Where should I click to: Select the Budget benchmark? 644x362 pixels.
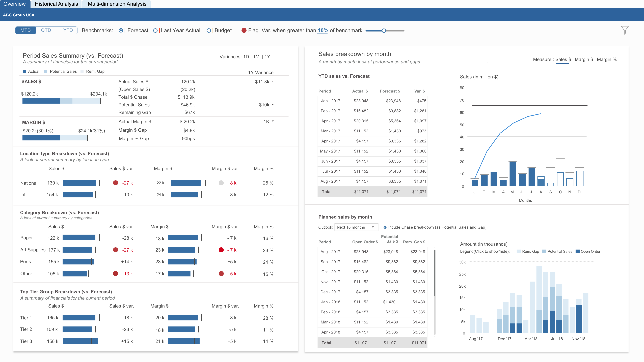(x=209, y=30)
